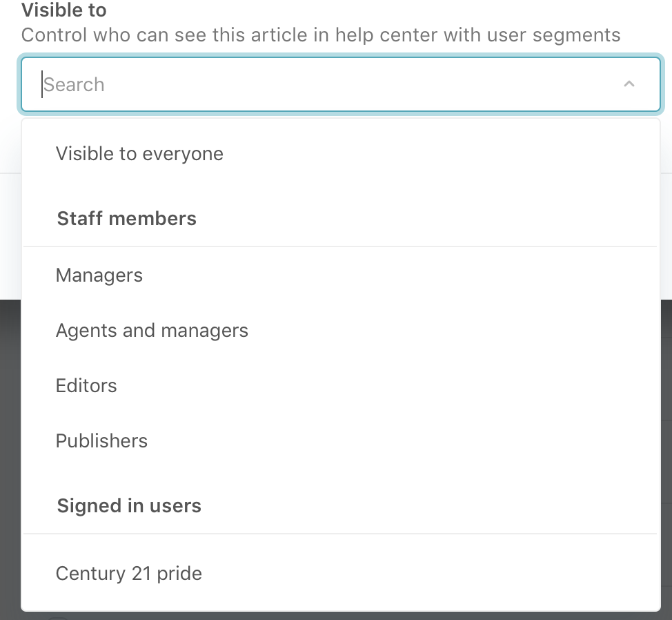Click the 'Staff members' group heading

[127, 219]
